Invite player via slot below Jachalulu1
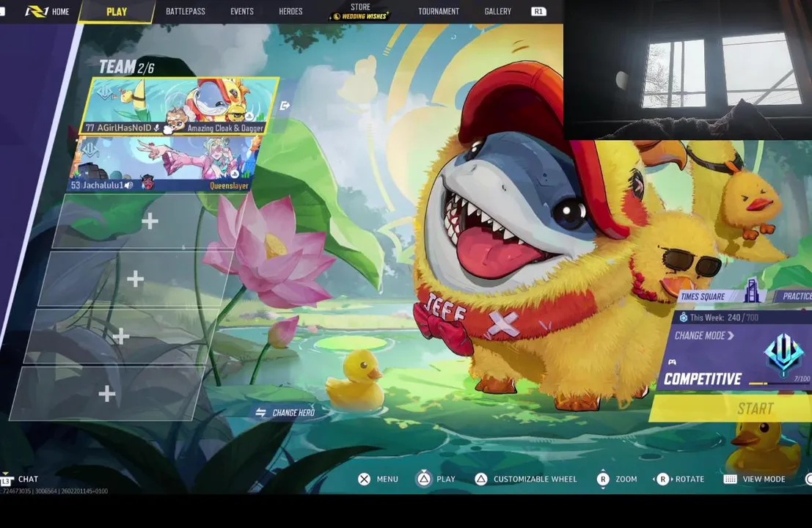The width and height of the screenshot is (812, 528). tap(150, 221)
